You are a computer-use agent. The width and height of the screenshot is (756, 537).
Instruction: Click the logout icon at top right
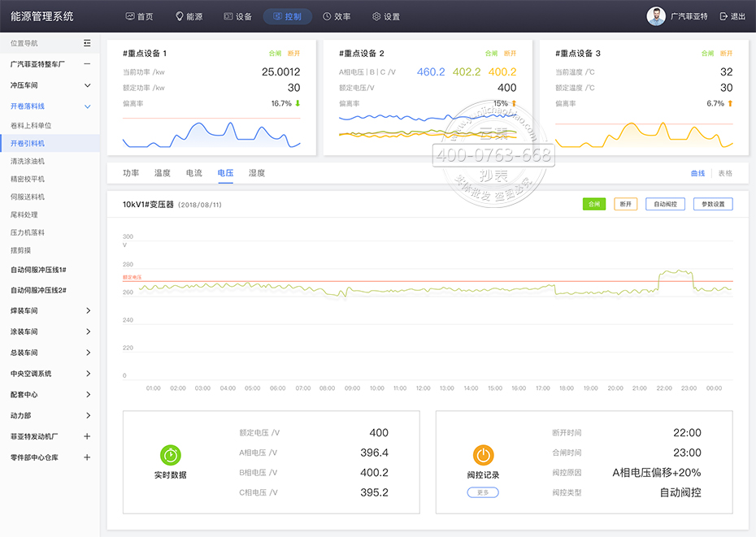723,16
